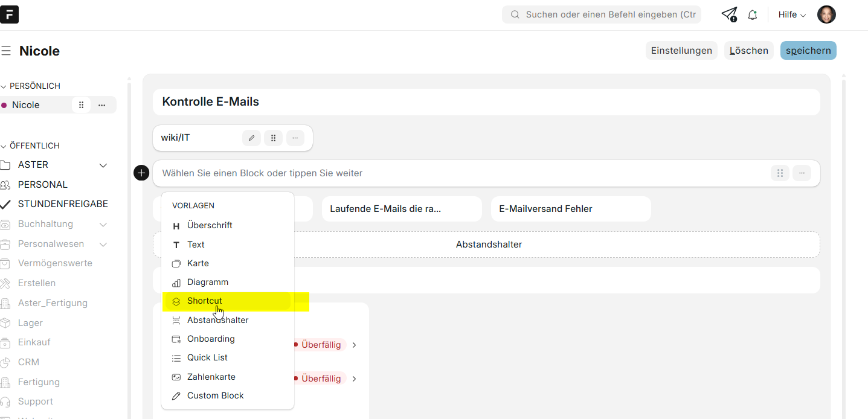Collapse the PERSÖNLICH section
The height and width of the screenshot is (419, 868).
click(4, 86)
